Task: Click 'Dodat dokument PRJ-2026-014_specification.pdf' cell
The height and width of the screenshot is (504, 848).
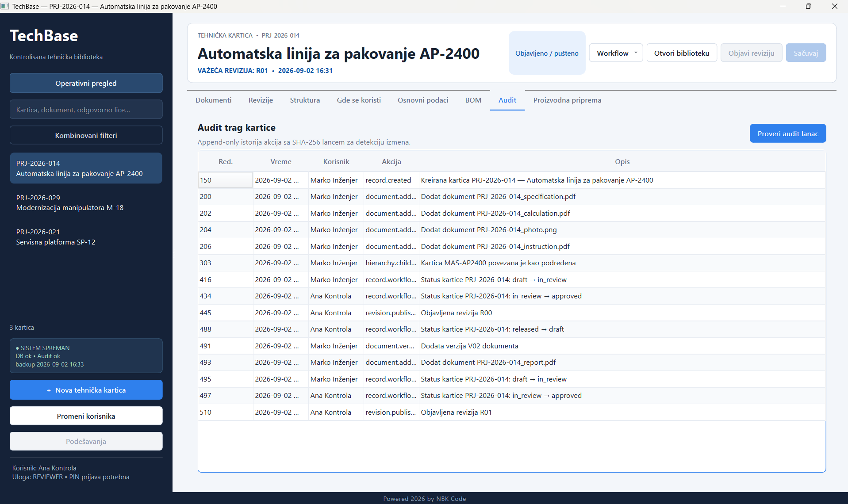Action: [x=622, y=197]
